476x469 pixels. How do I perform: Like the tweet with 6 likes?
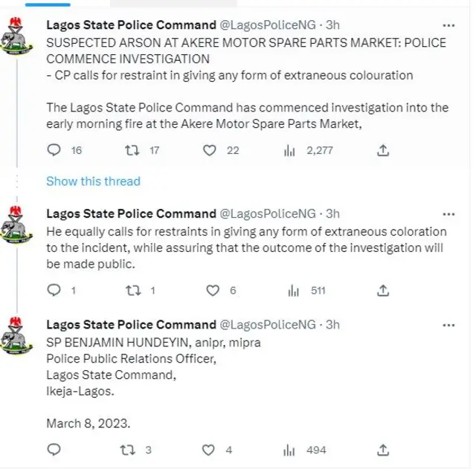pos(211,291)
